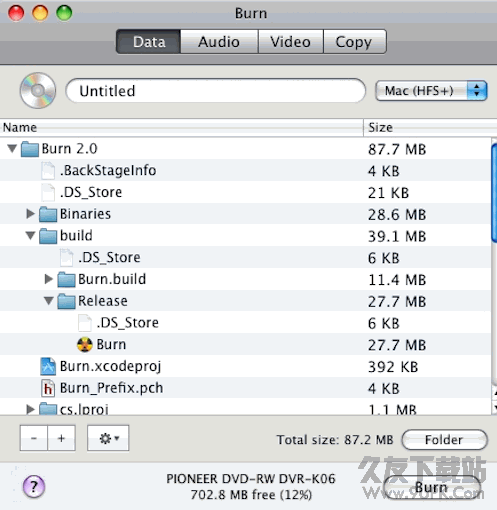
Task: Select the Burn_Prefix.pch file name
Action: 111,388
